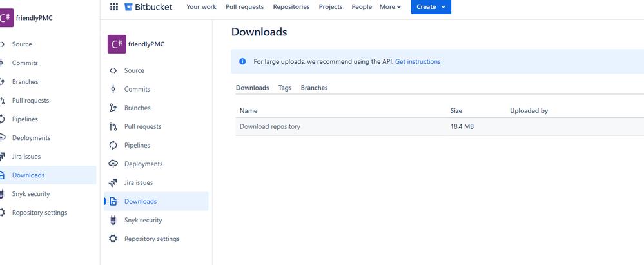Open the Branches icon in sidebar
Screen dimensions: 644x265
tap(113, 108)
